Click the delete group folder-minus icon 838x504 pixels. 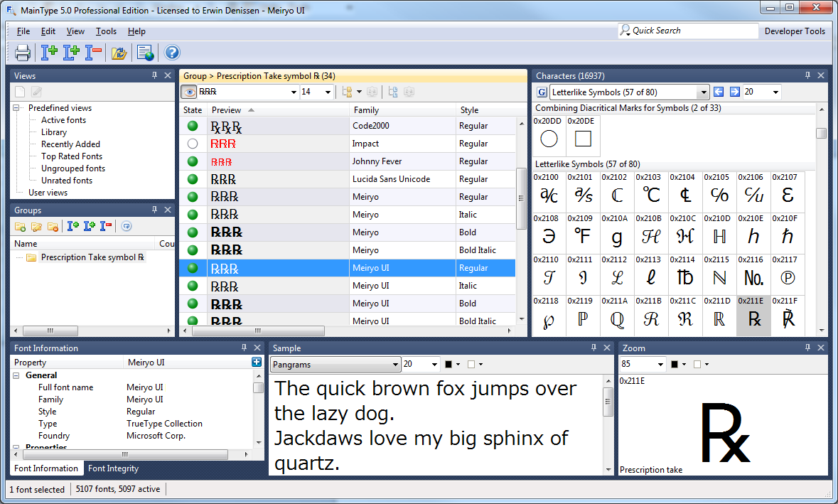pyautogui.click(x=53, y=227)
